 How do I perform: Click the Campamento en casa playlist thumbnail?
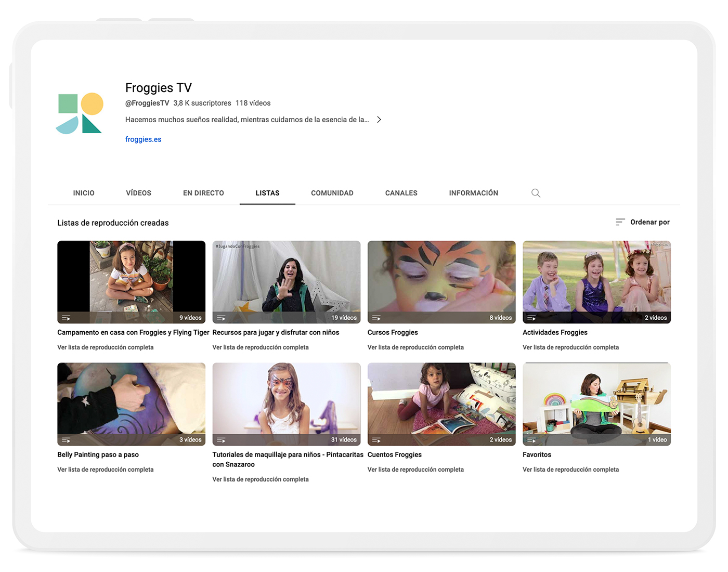(131, 282)
